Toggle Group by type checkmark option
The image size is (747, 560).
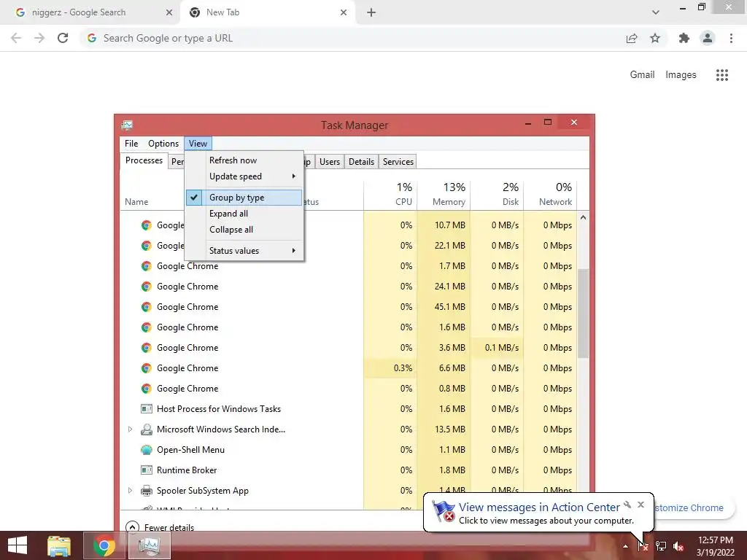[x=244, y=197]
